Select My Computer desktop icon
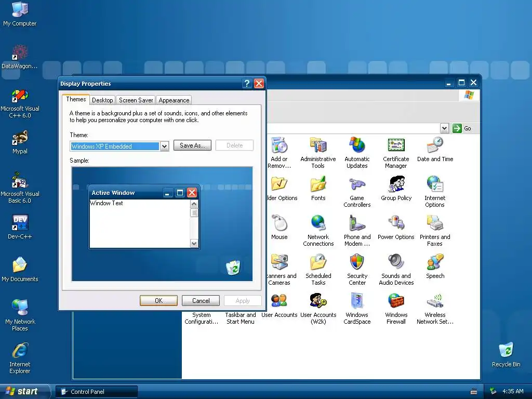The width and height of the screenshot is (532, 399). click(20, 9)
